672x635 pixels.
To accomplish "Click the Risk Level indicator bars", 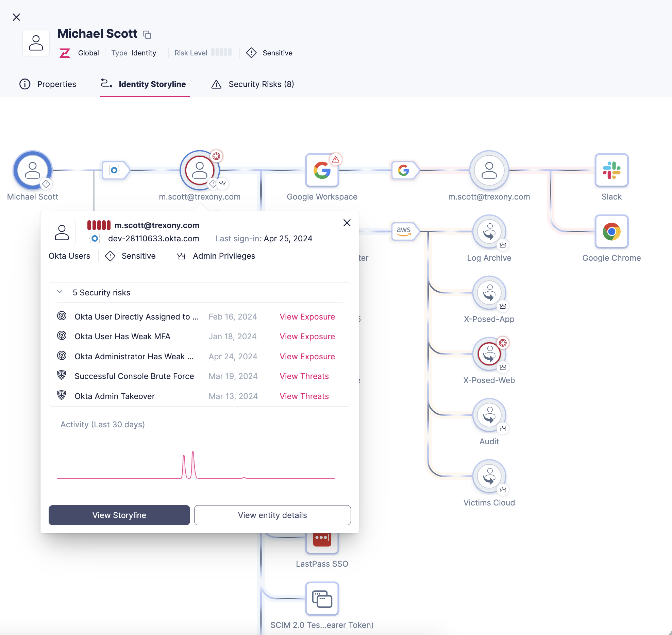I will 221,53.
